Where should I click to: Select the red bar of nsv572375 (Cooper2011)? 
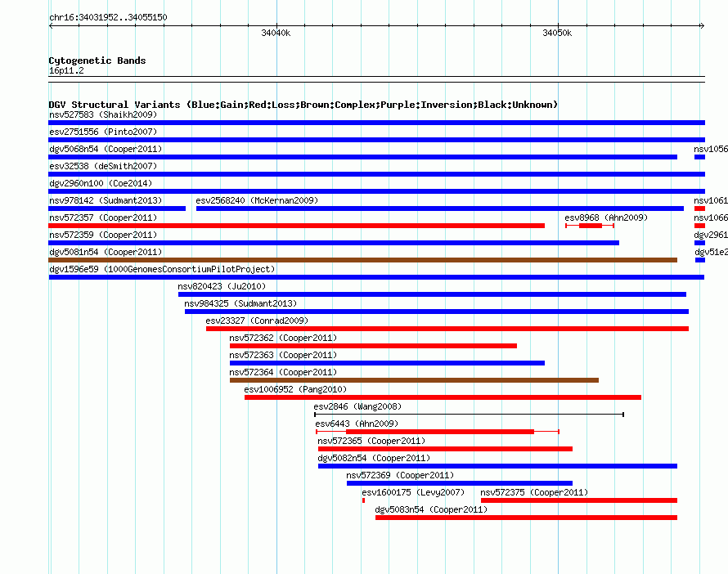pos(579,500)
